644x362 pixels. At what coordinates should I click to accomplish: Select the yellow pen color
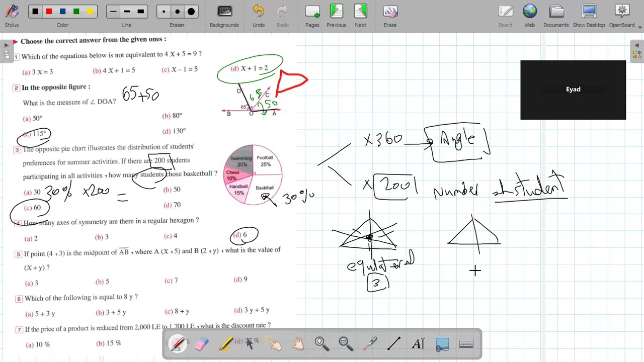[x=90, y=12]
